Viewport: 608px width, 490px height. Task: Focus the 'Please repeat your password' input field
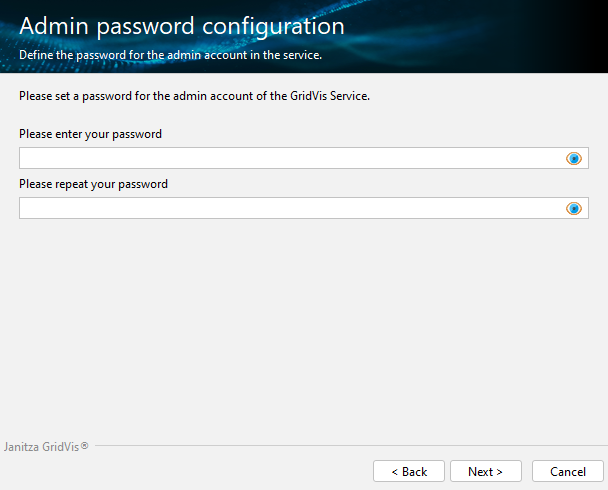[x=290, y=208]
